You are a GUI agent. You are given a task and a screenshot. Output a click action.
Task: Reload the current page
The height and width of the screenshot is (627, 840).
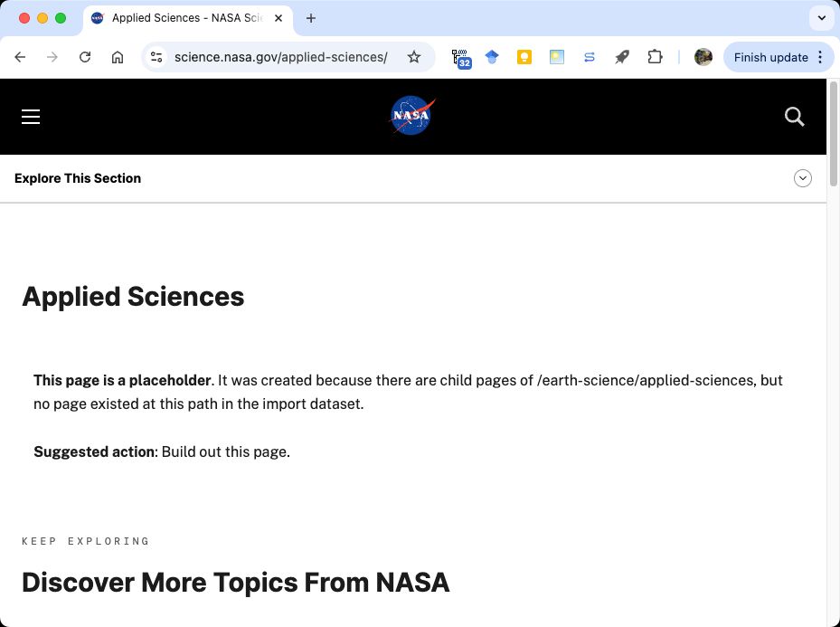pyautogui.click(x=85, y=57)
